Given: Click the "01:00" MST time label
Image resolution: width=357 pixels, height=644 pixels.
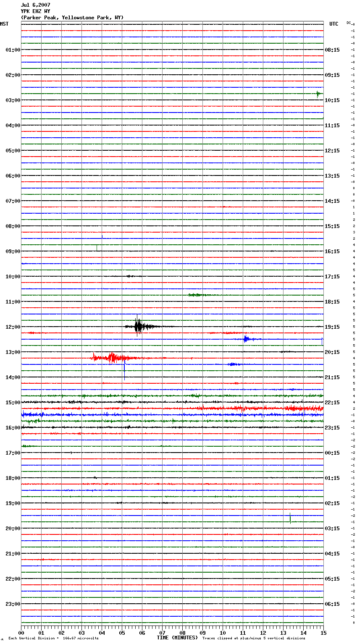Looking at the screenshot, I should pos(13,50).
